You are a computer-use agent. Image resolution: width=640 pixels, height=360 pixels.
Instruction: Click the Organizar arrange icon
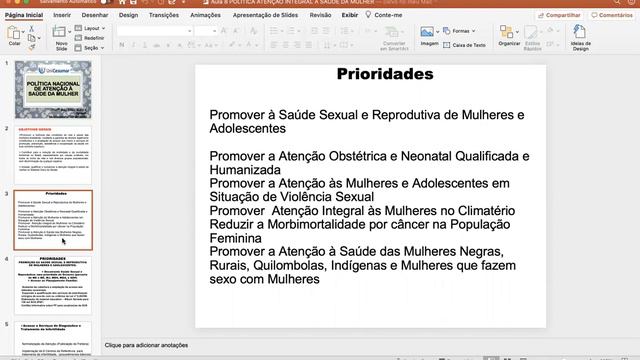click(x=507, y=32)
